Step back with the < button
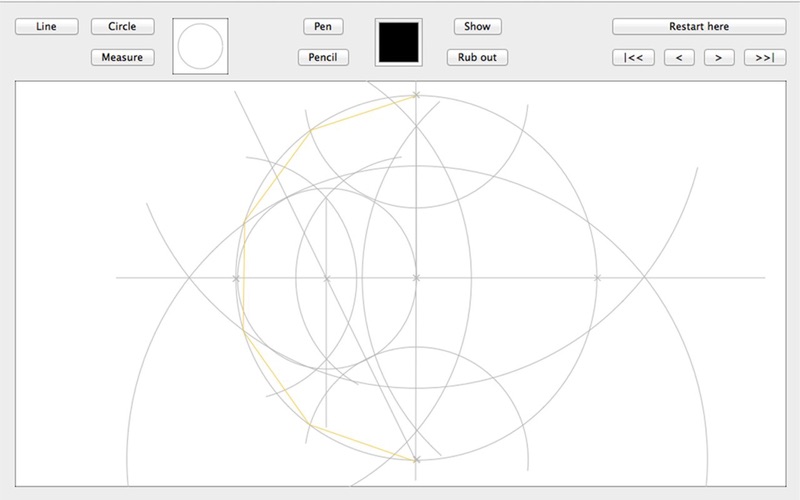800x500 pixels. [679, 58]
